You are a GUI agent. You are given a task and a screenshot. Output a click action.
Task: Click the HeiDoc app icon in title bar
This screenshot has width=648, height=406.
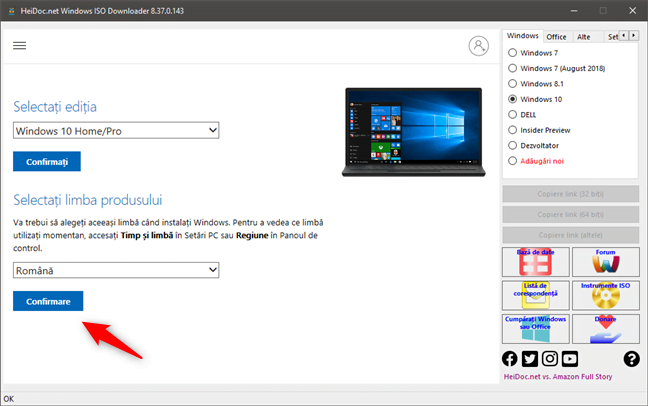pos(12,11)
